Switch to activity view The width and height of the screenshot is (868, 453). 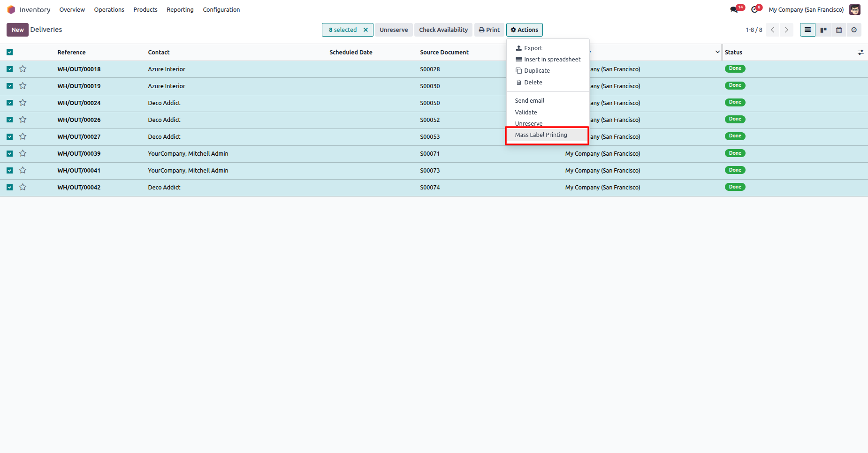click(854, 30)
